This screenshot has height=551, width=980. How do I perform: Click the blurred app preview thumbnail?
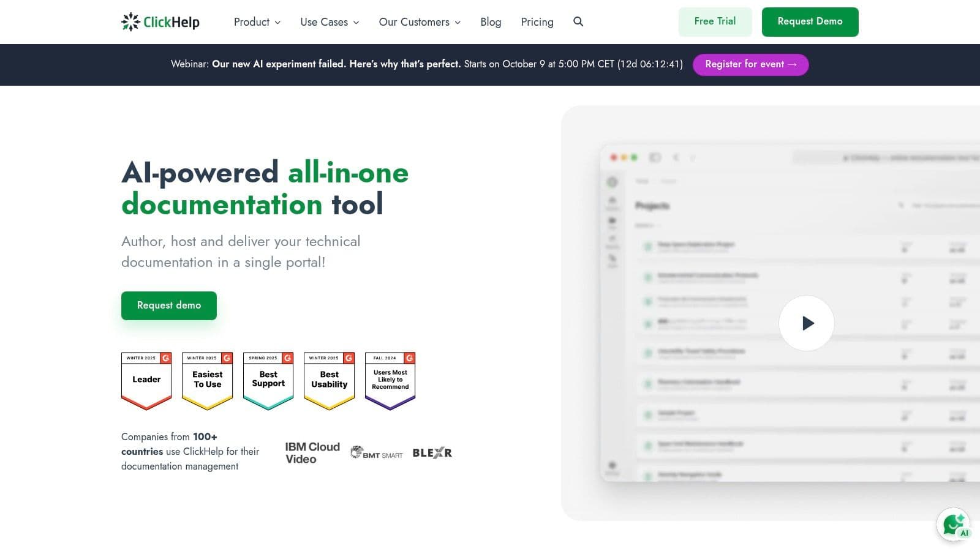[790, 313]
